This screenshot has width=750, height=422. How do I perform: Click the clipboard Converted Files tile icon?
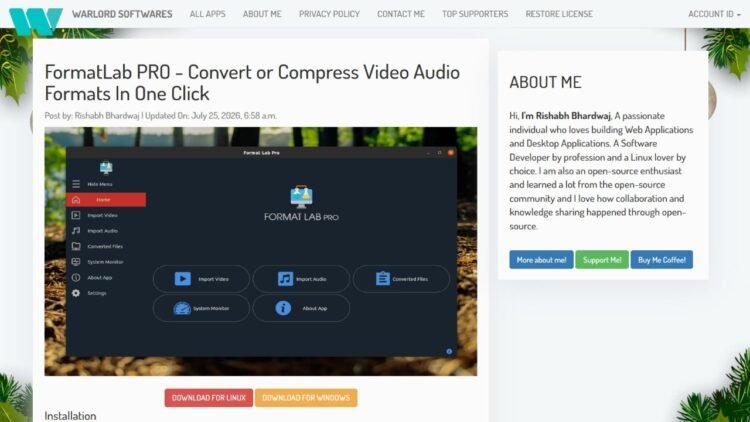tap(383, 278)
